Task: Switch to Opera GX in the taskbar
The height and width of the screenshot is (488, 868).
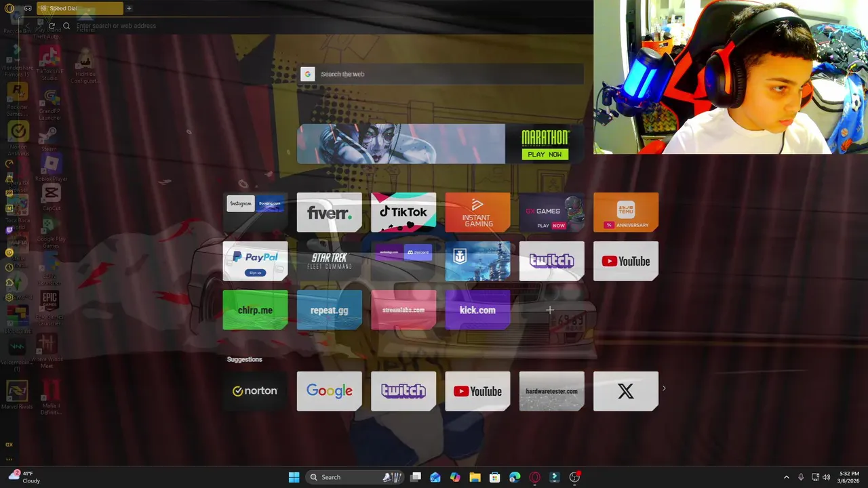Action: pyautogui.click(x=534, y=477)
